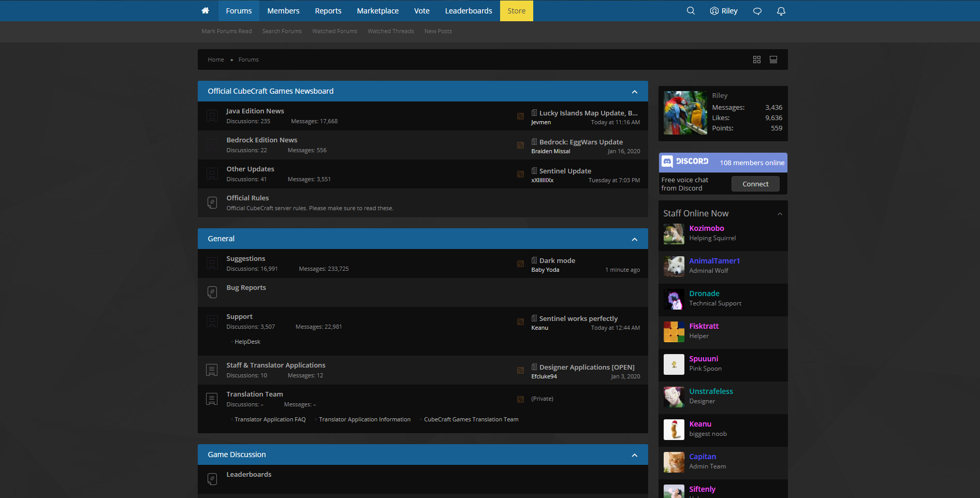The height and width of the screenshot is (498, 980).
Task: Open the Marketplace tab
Action: (378, 11)
